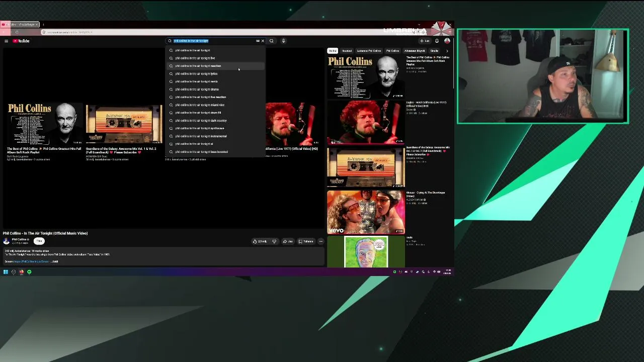This screenshot has height=362, width=644.
Task: Open the Windows Start menu
Action: tap(6, 272)
